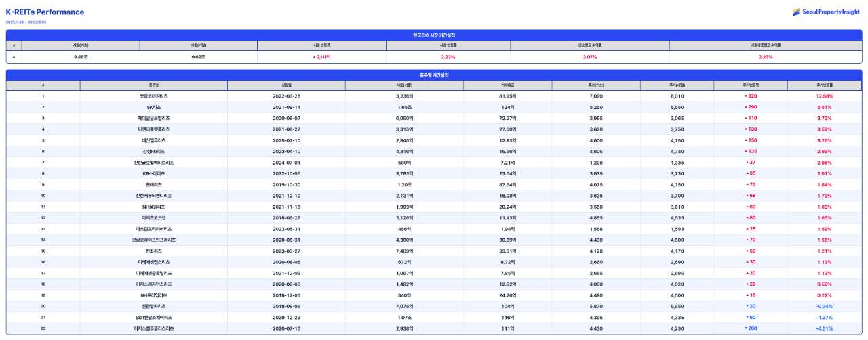Image resolution: width=868 pixels, height=340 pixels.
Task: Click the Seoul Property Insight logo icon
Action: click(797, 12)
